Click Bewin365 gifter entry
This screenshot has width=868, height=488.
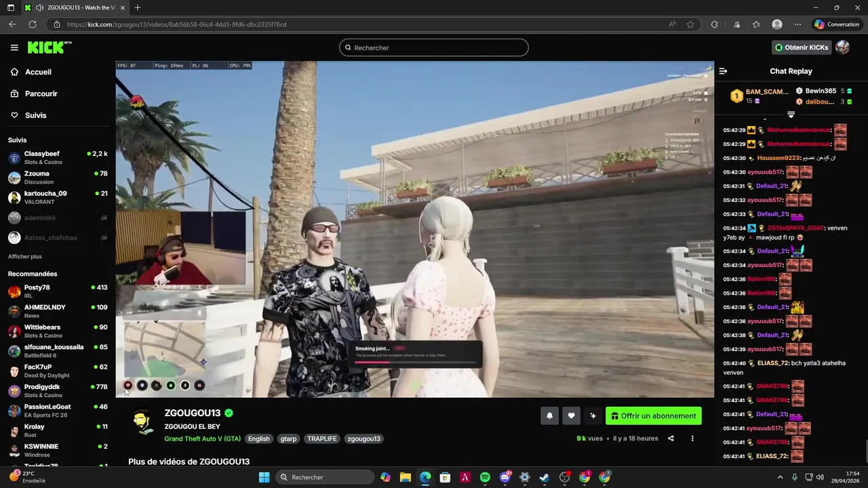(x=824, y=91)
